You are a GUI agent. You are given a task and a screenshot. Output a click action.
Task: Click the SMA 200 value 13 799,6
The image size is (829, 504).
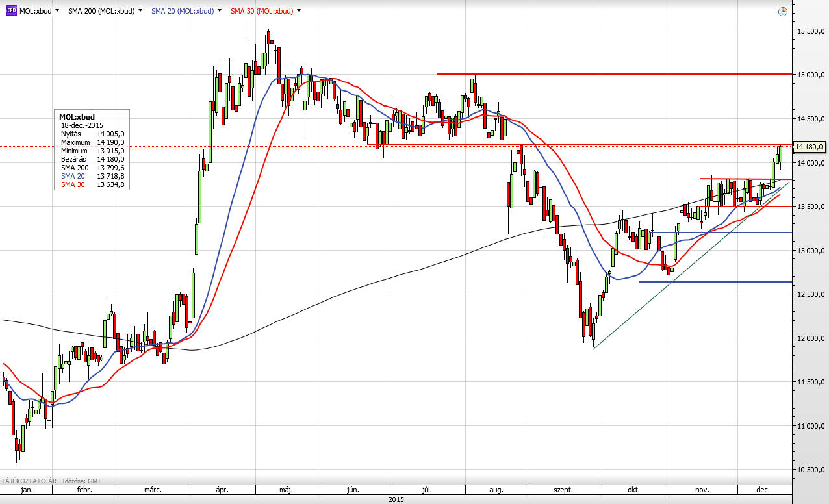click(110, 168)
